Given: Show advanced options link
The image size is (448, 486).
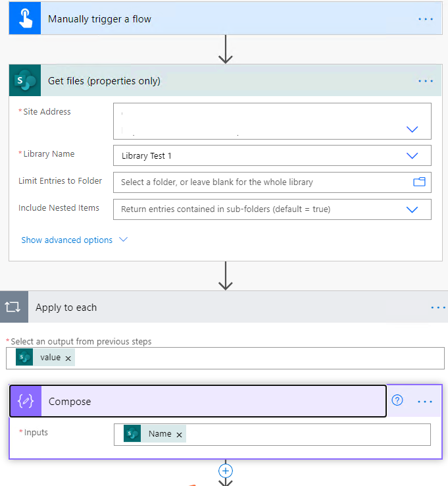Looking at the screenshot, I should pos(67,240).
